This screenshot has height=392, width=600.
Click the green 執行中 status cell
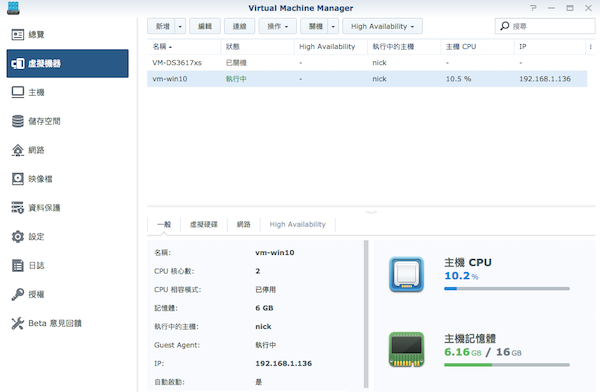pyautogui.click(x=236, y=79)
